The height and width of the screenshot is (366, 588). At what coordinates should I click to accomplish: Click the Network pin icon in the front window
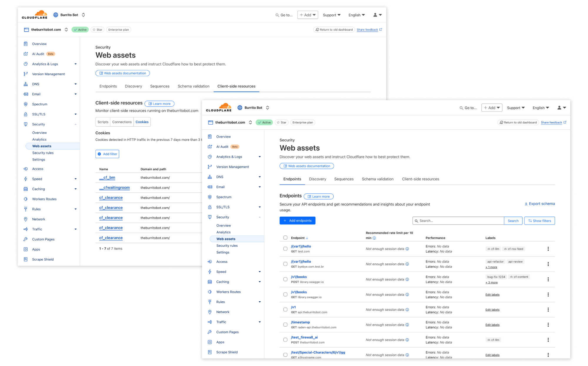[210, 312]
